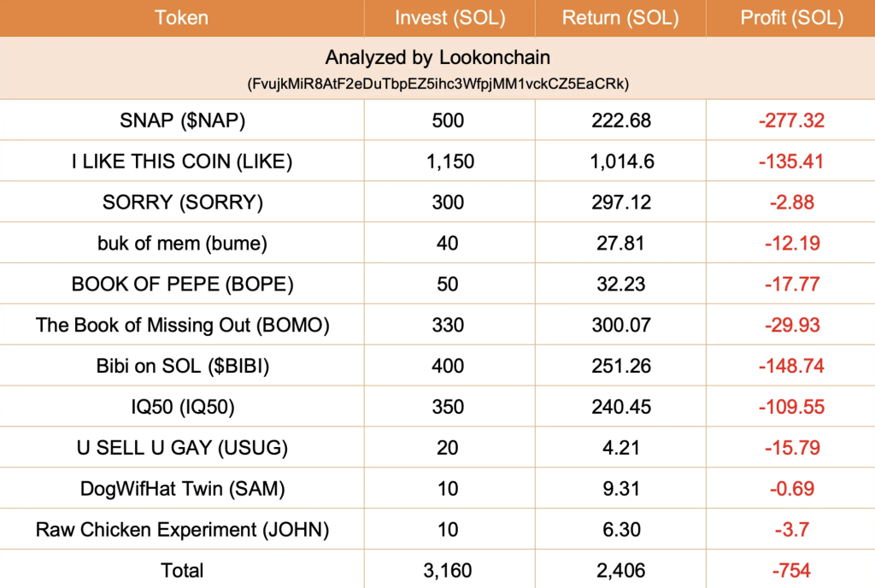
Task: Click the Token column header
Action: pos(181,18)
